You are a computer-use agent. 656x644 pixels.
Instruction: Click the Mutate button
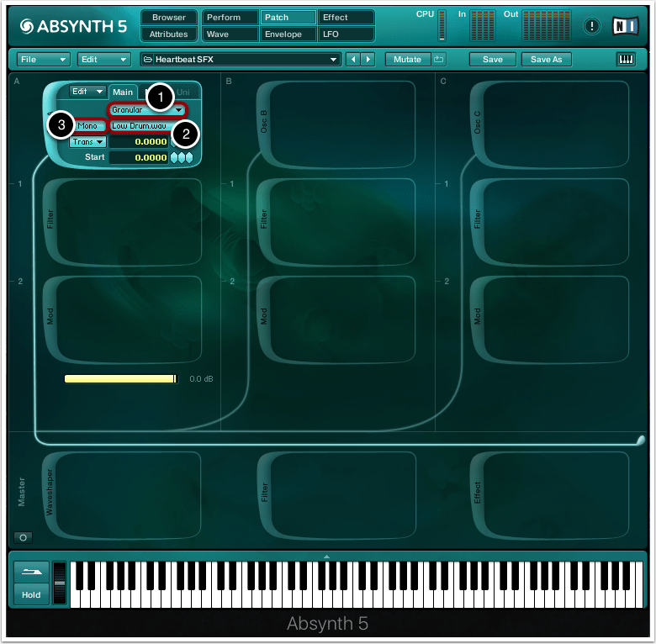[x=408, y=60]
